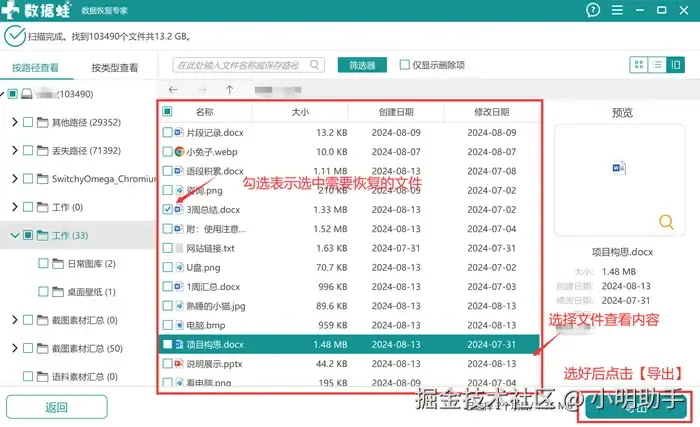This screenshot has height=427, width=700.
Task: Expand the 截图素材汇总 (0) node
Action: click(x=14, y=320)
